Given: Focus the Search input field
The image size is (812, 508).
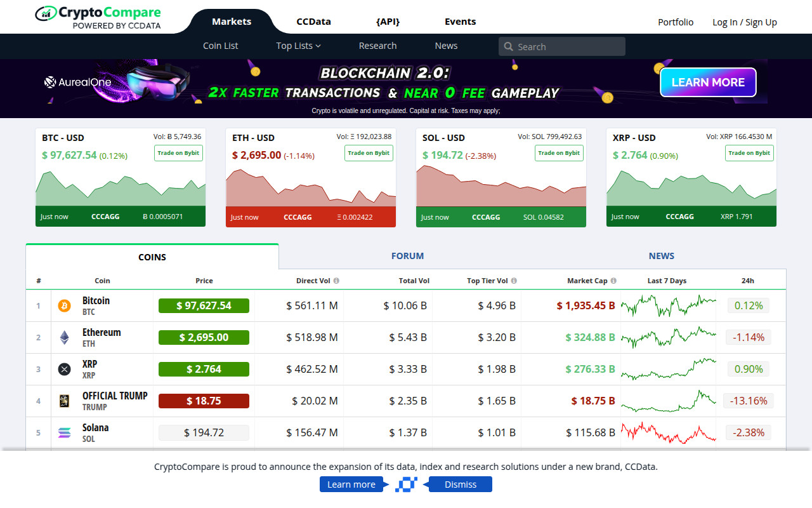Looking at the screenshot, I should pyautogui.click(x=562, y=46).
